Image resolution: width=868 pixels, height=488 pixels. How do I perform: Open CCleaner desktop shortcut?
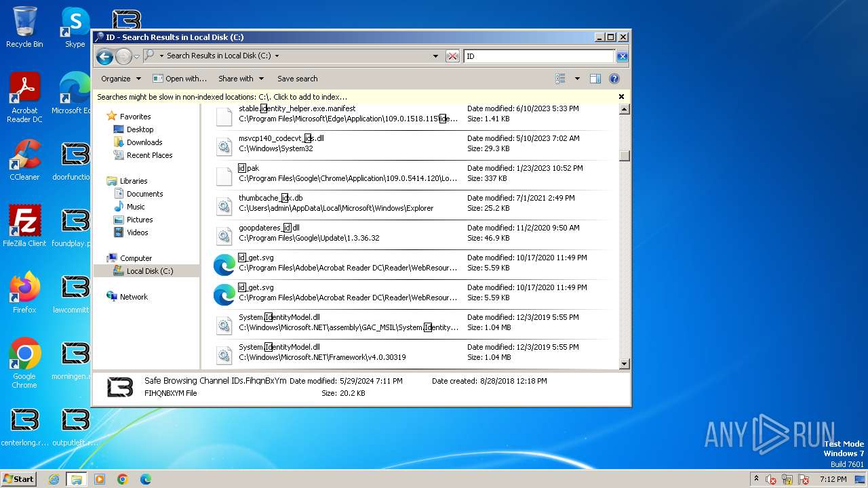tap(24, 160)
